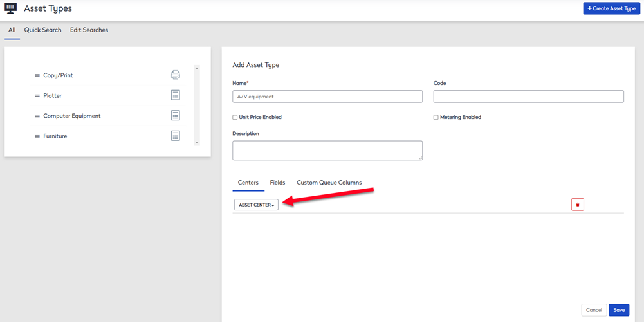This screenshot has width=644, height=323.
Task: Click the asset list scroll down arrow
Action: tap(197, 142)
